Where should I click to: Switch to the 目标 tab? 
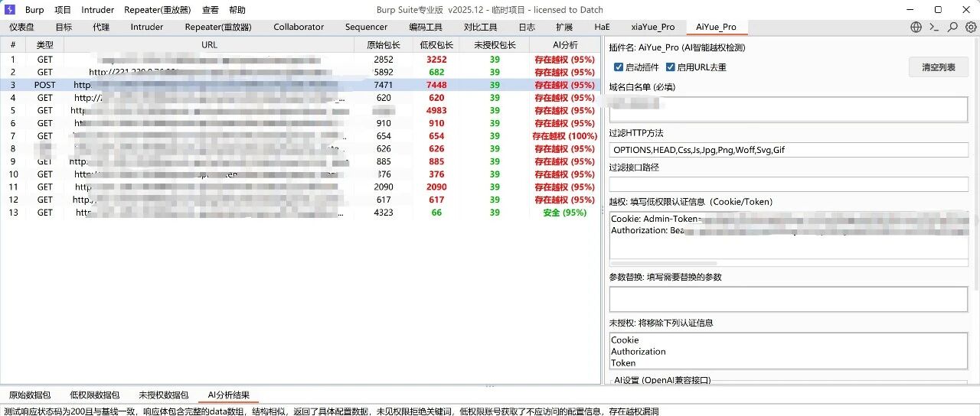click(64, 27)
